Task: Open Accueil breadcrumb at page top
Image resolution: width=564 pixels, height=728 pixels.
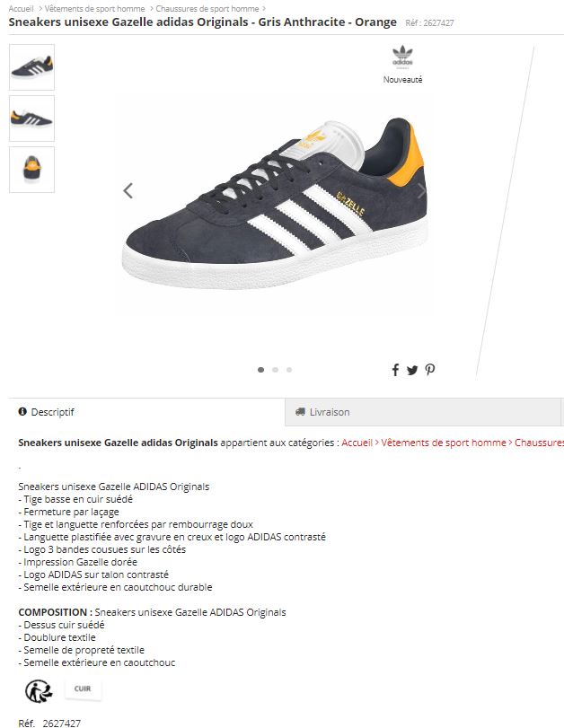Action: (21, 8)
